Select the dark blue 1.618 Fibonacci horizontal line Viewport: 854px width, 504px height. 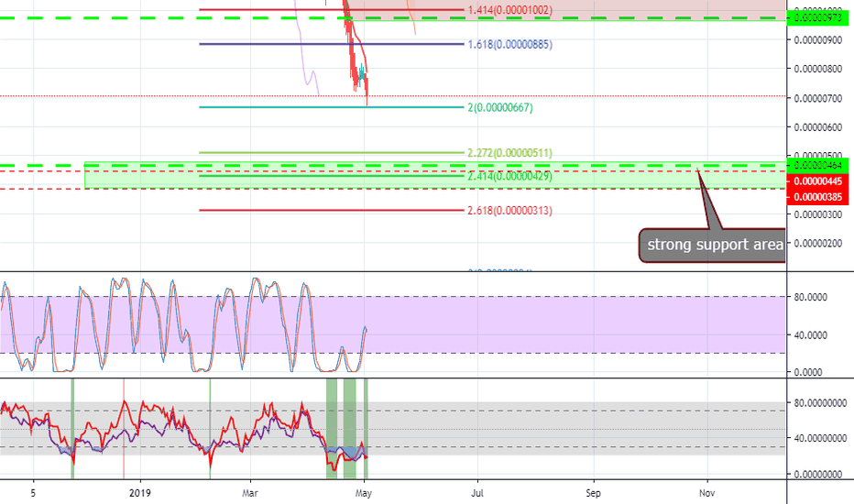[x=332, y=44]
